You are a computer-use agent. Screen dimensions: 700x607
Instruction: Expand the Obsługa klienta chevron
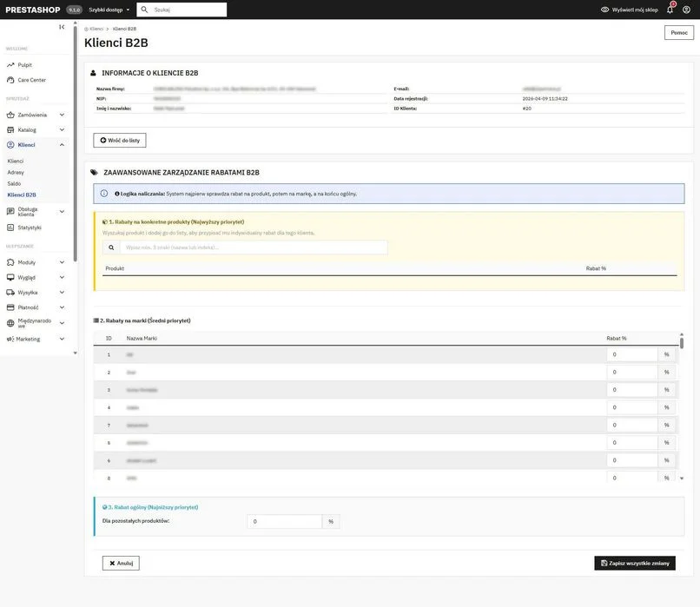62,212
